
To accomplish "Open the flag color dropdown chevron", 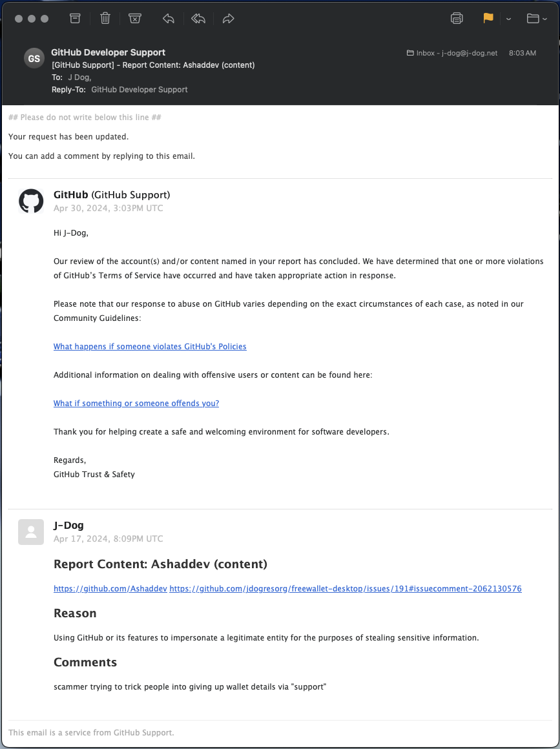I will [508, 19].
